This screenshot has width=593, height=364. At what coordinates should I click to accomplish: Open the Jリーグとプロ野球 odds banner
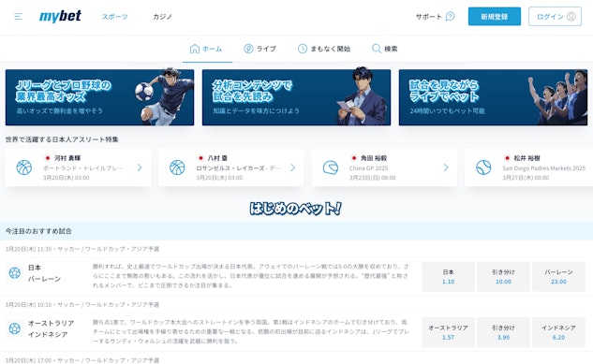[99, 97]
